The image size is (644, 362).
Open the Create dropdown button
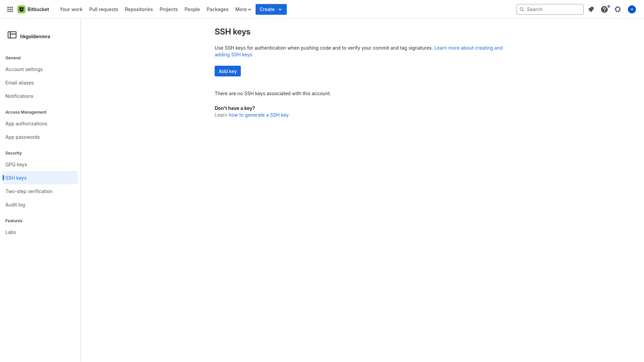pos(271,9)
